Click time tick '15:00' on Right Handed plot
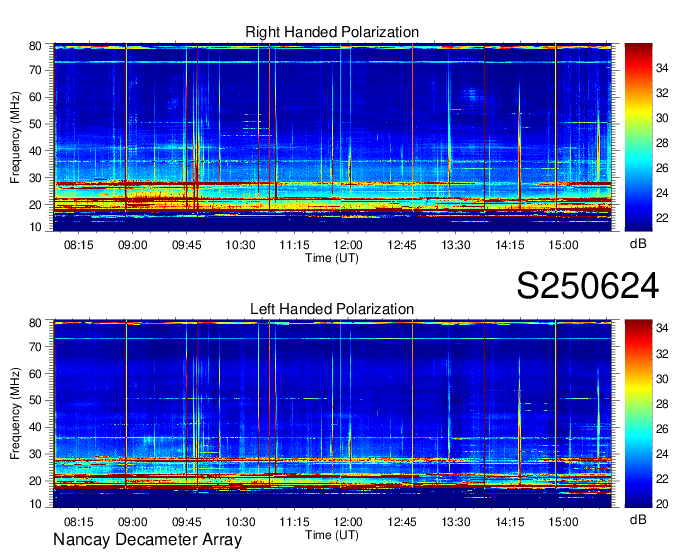This screenshot has height=552, width=680. [x=563, y=245]
